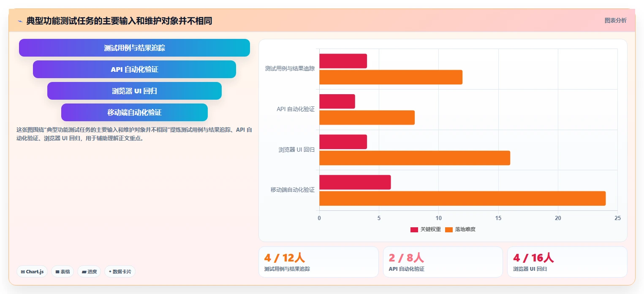Image resolution: width=644 pixels, height=294 pixels.
Task: Click y-axis label 浏览器 UI 回归
Action: [x=296, y=150]
